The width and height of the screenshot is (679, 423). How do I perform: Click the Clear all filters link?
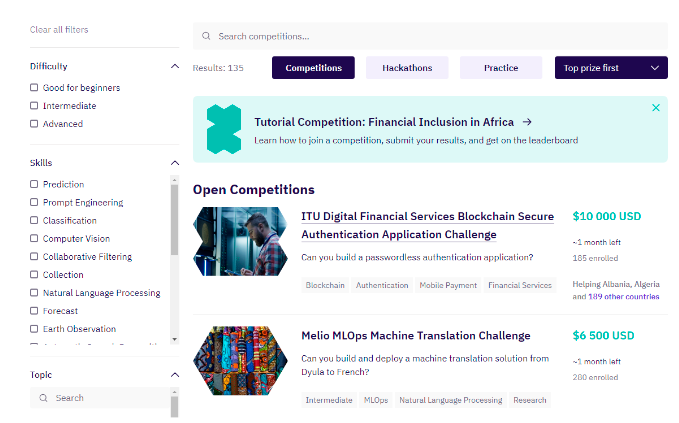(x=59, y=29)
